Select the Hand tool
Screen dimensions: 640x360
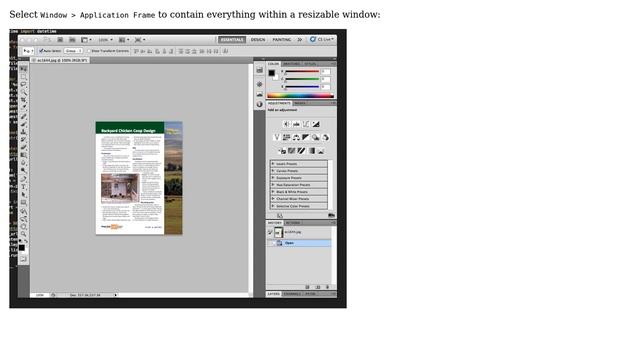[24, 226]
